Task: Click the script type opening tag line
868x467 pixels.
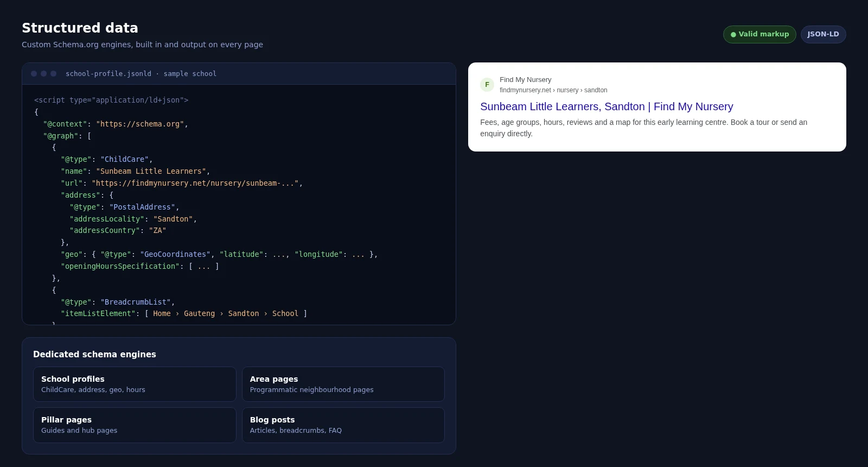Action: (x=111, y=100)
